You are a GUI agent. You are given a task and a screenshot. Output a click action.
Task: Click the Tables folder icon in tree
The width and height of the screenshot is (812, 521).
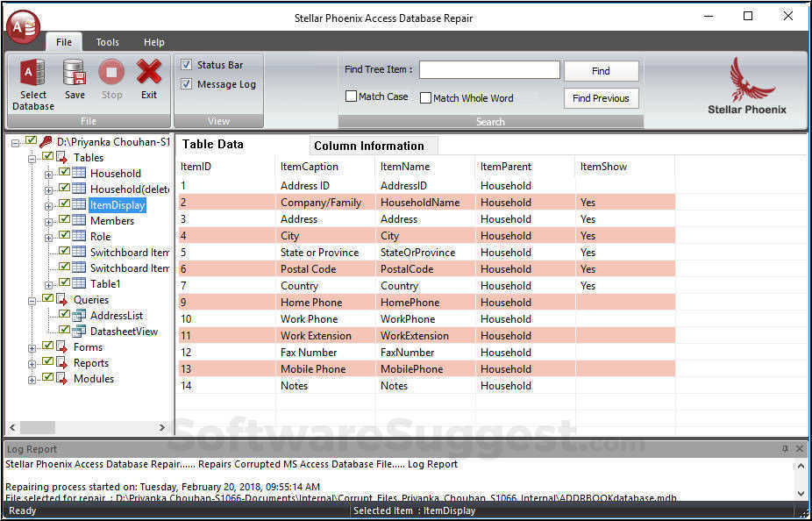62,157
